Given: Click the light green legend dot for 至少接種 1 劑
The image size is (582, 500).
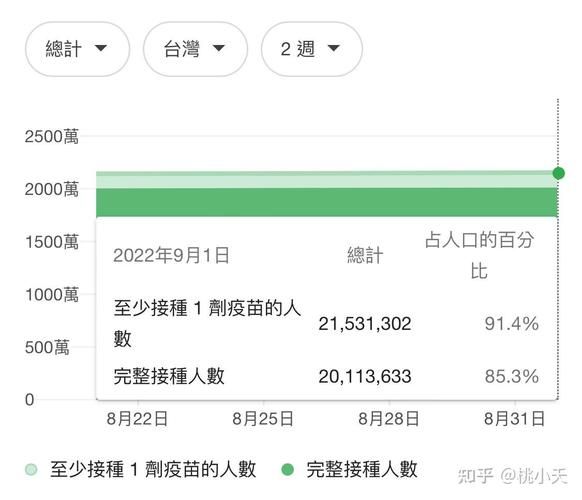Looking at the screenshot, I should click(31, 470).
